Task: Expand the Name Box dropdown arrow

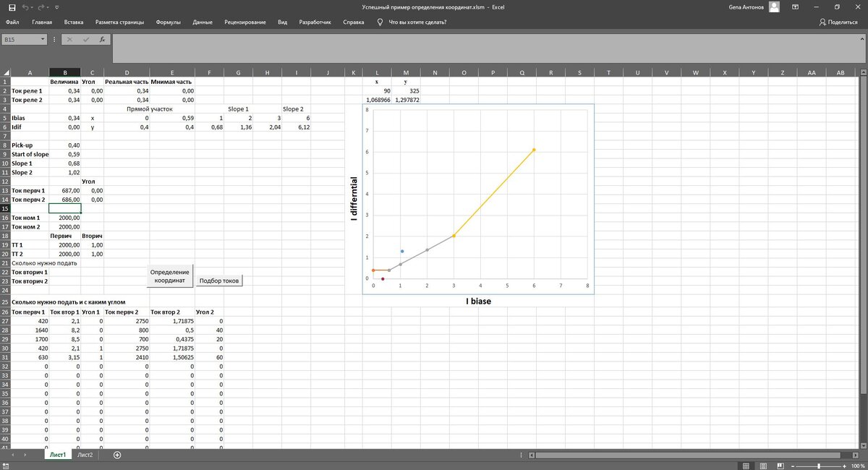Action: tap(43, 39)
